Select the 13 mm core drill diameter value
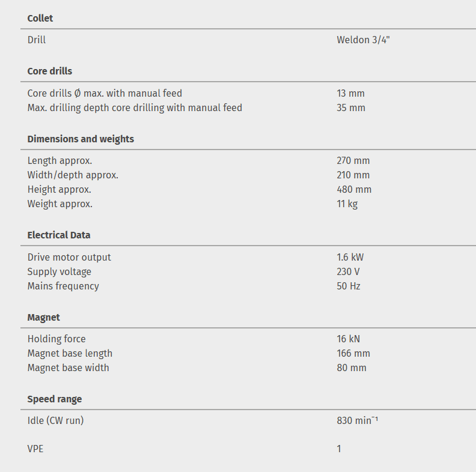Screen dimensions: 476x472 click(x=350, y=93)
